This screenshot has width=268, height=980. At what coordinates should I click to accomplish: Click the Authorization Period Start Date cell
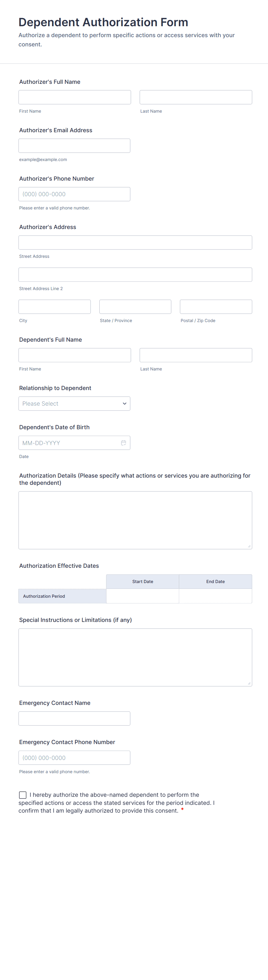point(142,596)
